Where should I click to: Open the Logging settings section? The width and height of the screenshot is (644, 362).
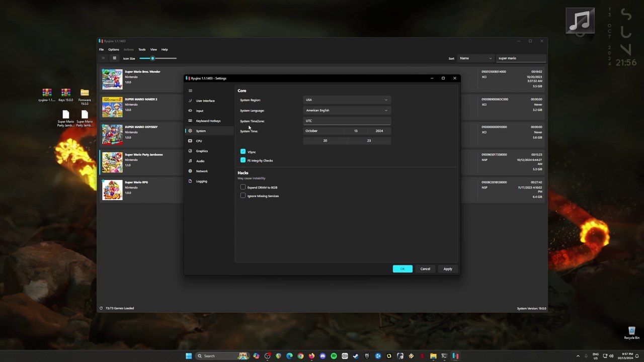(201, 181)
